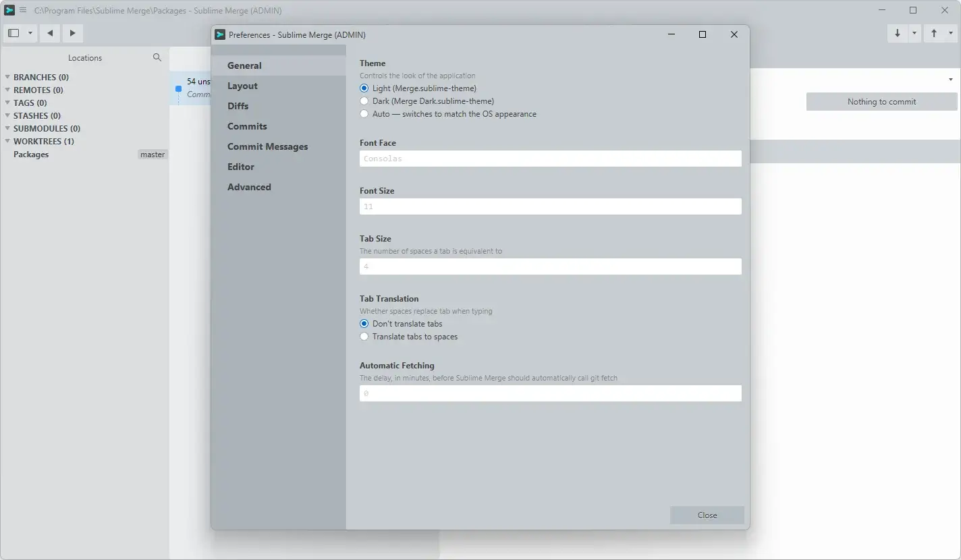
Task: Click the master branch label badge
Action: 153,155
